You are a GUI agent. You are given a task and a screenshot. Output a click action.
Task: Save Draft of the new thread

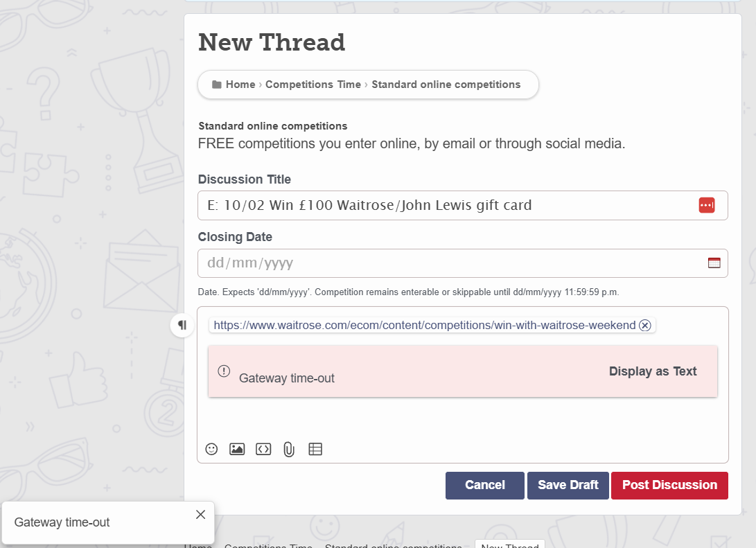568,485
